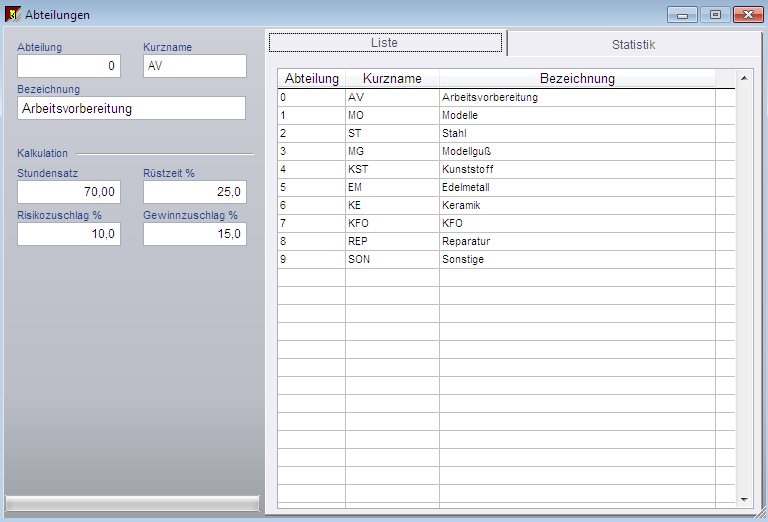Click the REP Kurzname cell
This screenshot has height=522, width=768.
tap(392, 241)
